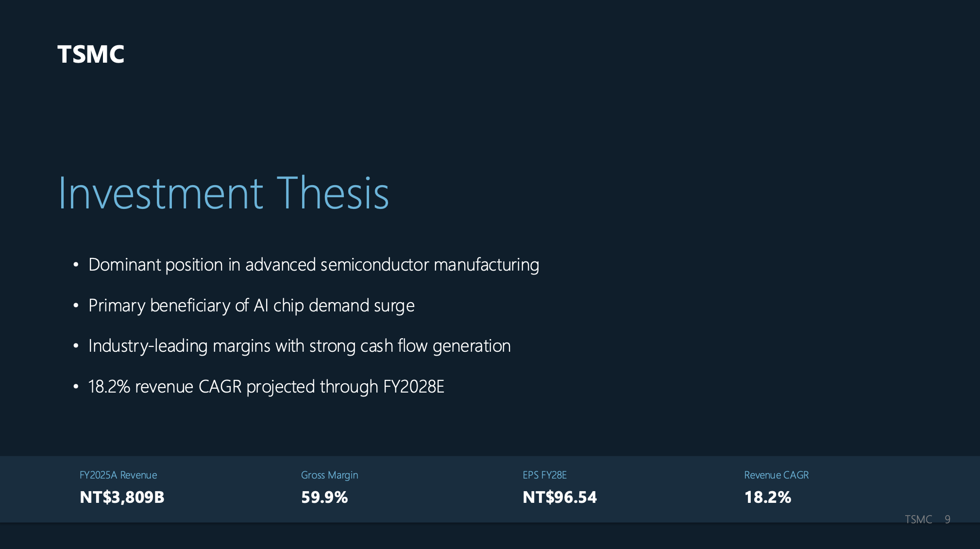The height and width of the screenshot is (549, 980).
Task: Click the "18.2% revenue CAGR projected" bullet text
Action: pyautogui.click(x=266, y=387)
